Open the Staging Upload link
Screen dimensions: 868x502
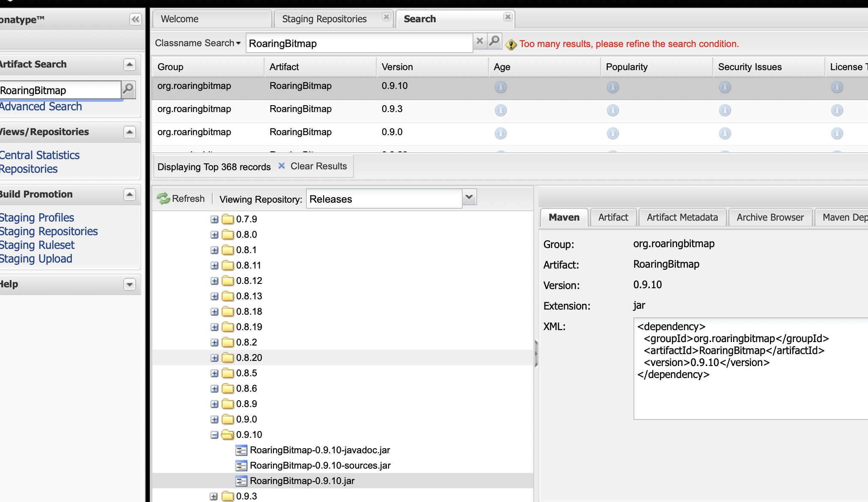36,259
